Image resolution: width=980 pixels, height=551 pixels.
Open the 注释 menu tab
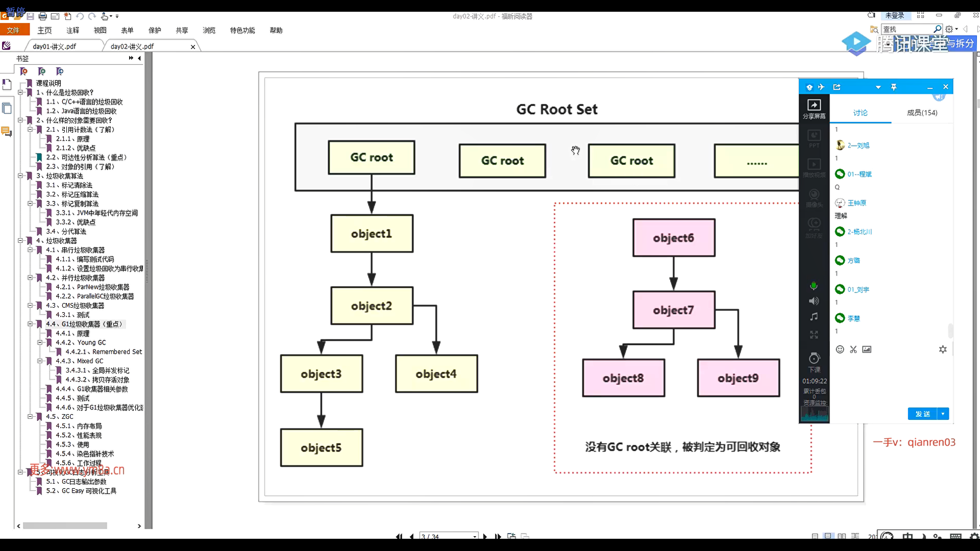coord(72,31)
